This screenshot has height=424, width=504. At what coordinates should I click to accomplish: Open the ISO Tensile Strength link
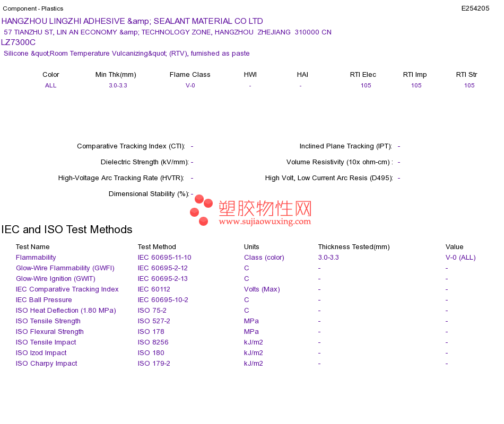pyautogui.click(x=48, y=321)
